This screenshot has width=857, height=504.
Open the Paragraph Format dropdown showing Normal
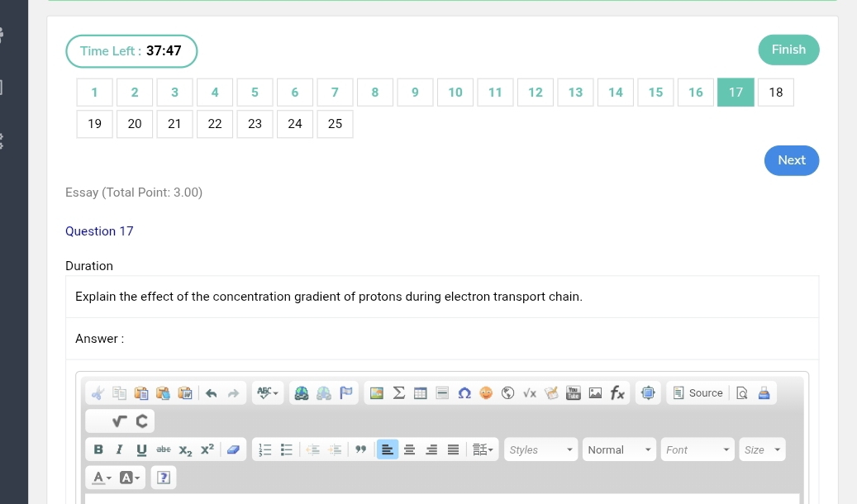(619, 449)
